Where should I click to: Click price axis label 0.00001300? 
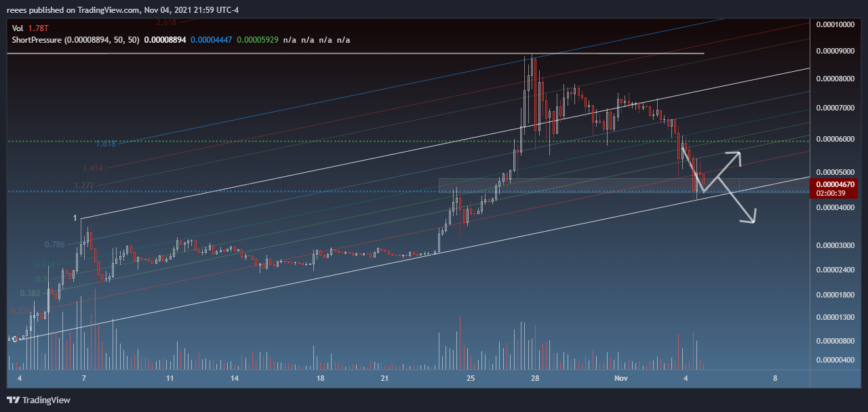[x=835, y=318]
